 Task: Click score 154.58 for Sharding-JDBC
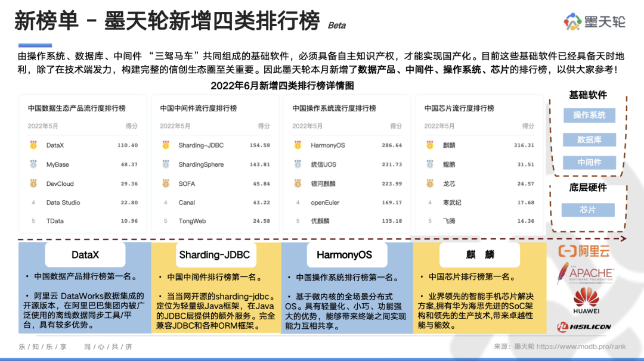[x=260, y=145]
